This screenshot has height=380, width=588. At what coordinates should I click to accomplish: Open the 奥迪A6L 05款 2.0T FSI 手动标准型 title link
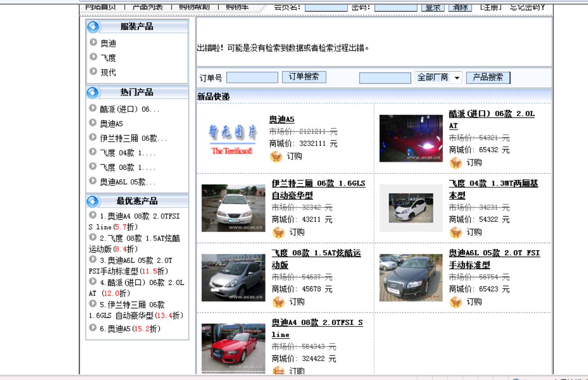pos(494,259)
